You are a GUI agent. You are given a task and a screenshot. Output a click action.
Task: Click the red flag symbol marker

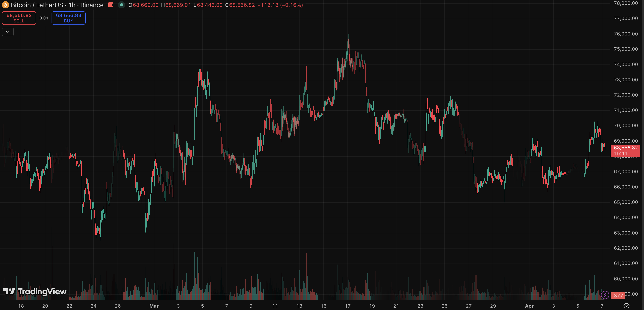pyautogui.click(x=111, y=5)
